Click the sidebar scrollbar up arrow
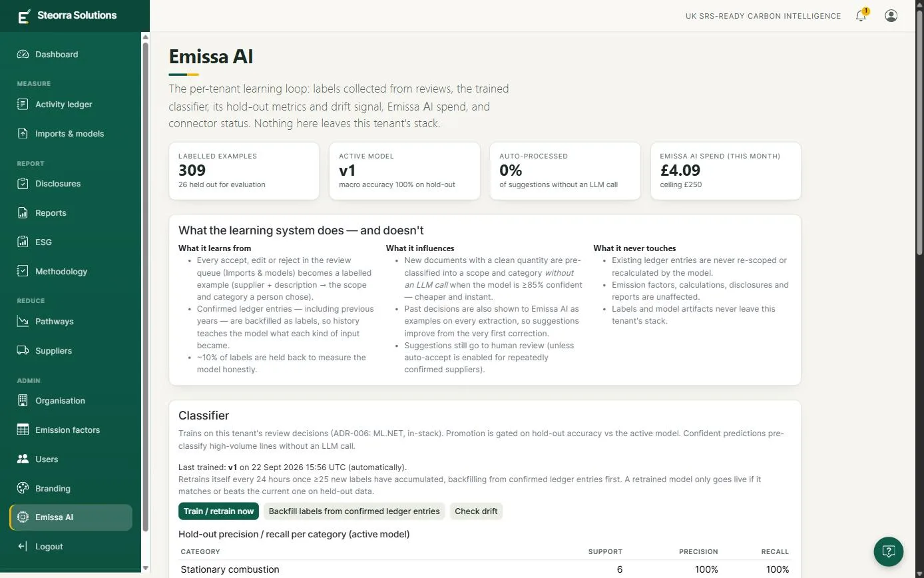Image resolution: width=924 pixels, height=578 pixels. (x=145, y=37)
